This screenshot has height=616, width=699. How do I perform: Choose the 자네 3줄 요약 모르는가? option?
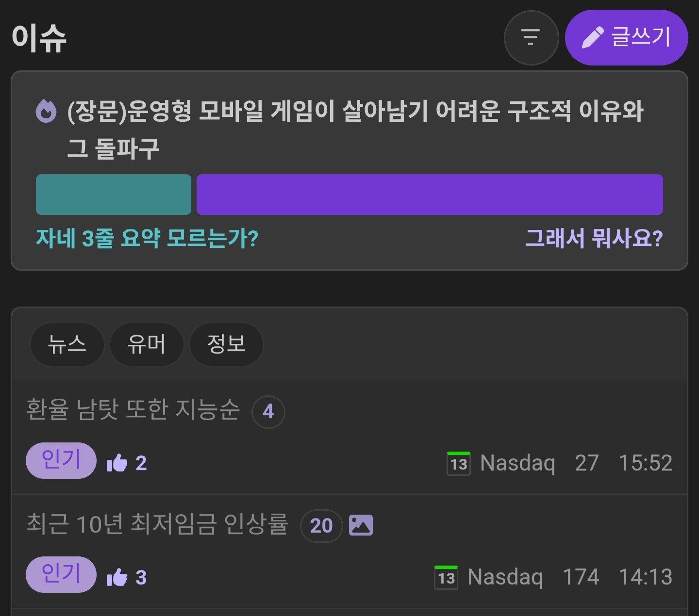point(147,239)
